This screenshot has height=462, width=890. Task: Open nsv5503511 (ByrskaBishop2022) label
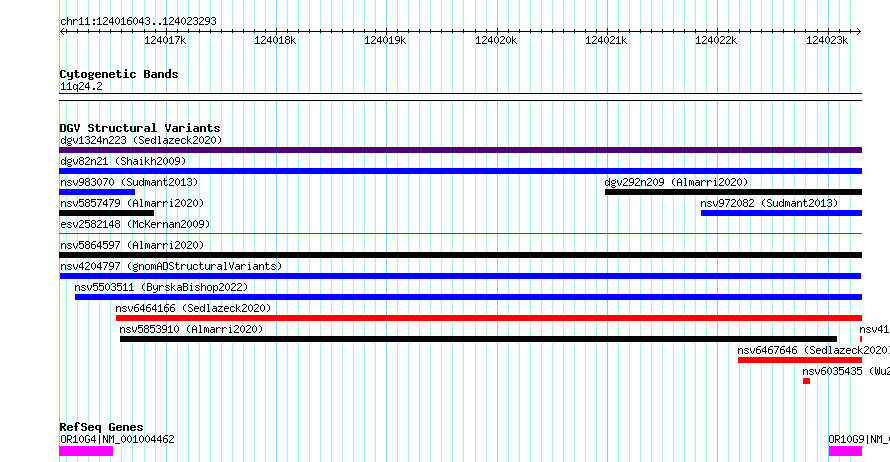click(161, 287)
